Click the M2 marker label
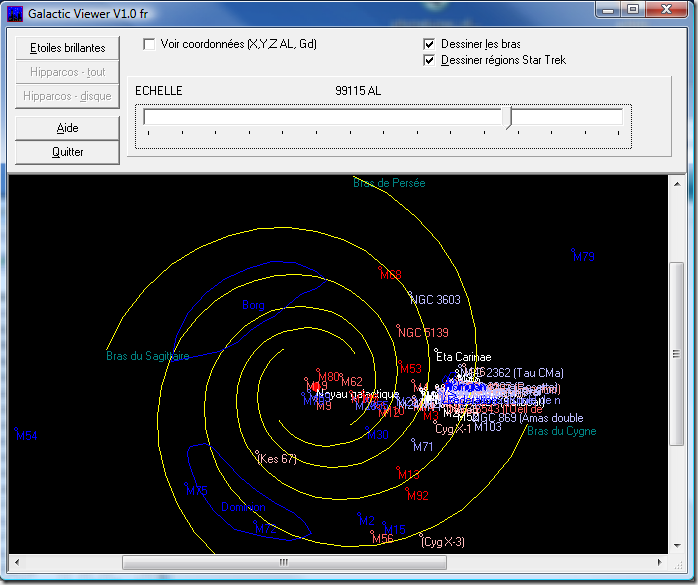 367,520
